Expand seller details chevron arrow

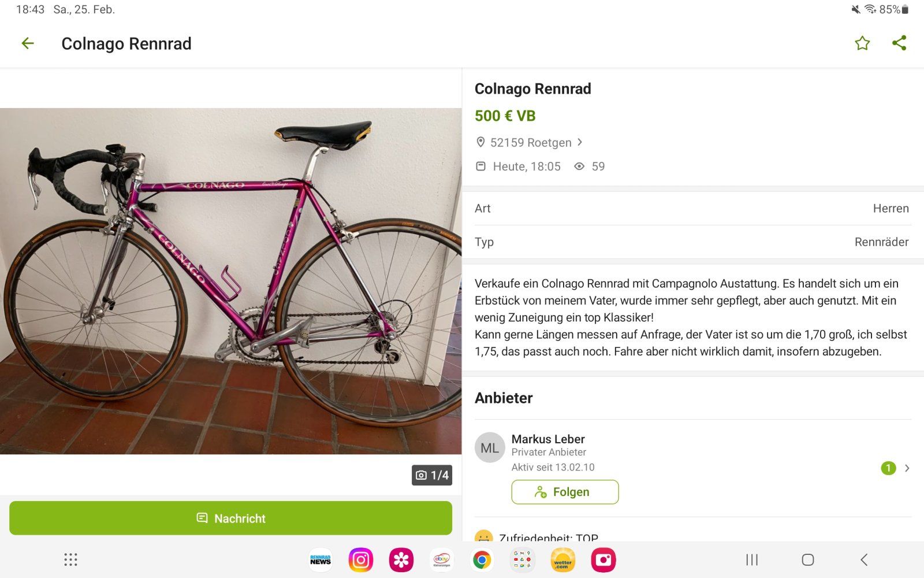(907, 468)
